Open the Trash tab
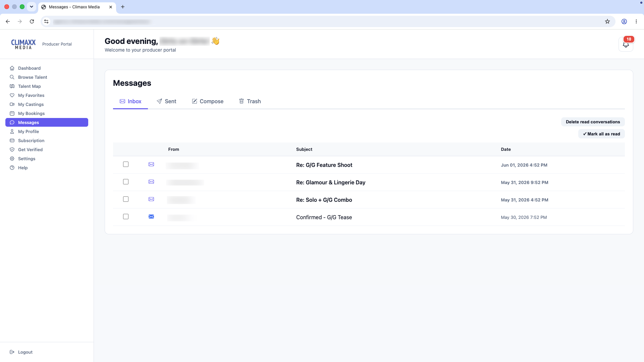 pos(250,101)
